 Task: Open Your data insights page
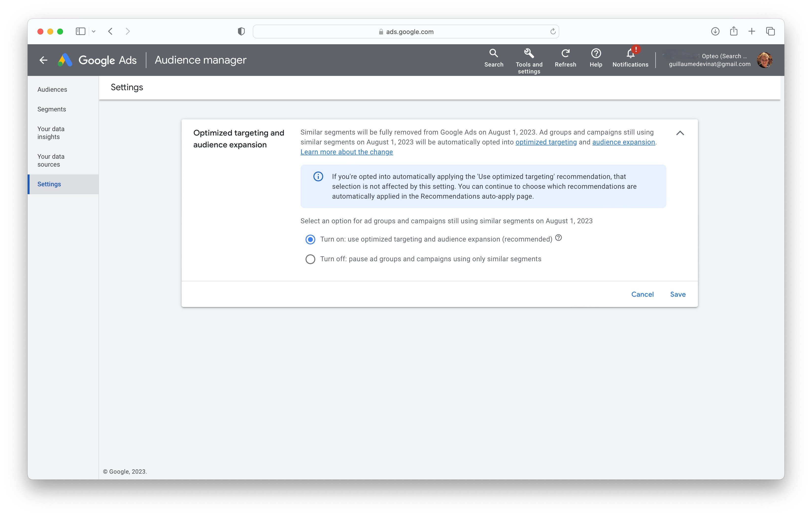[x=51, y=133]
